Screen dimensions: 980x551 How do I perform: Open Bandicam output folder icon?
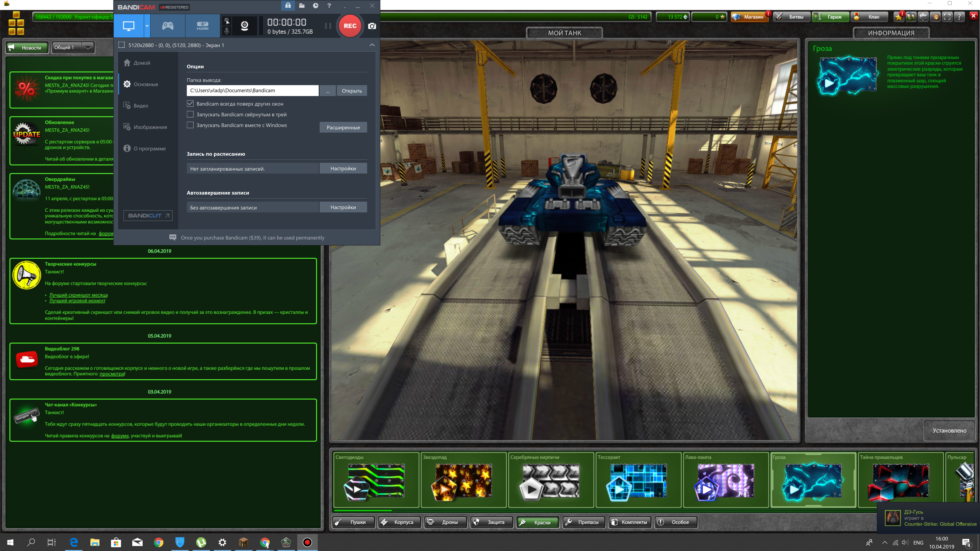(302, 6)
